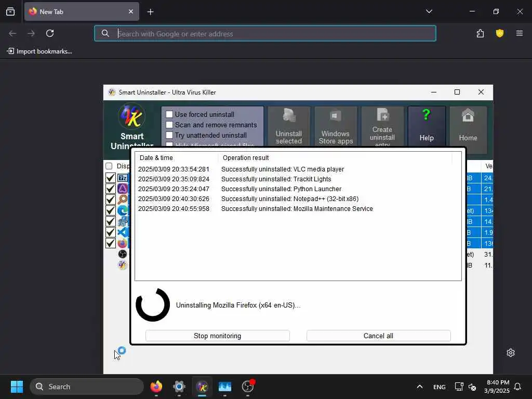Click the Firefox address search bar

click(265, 33)
